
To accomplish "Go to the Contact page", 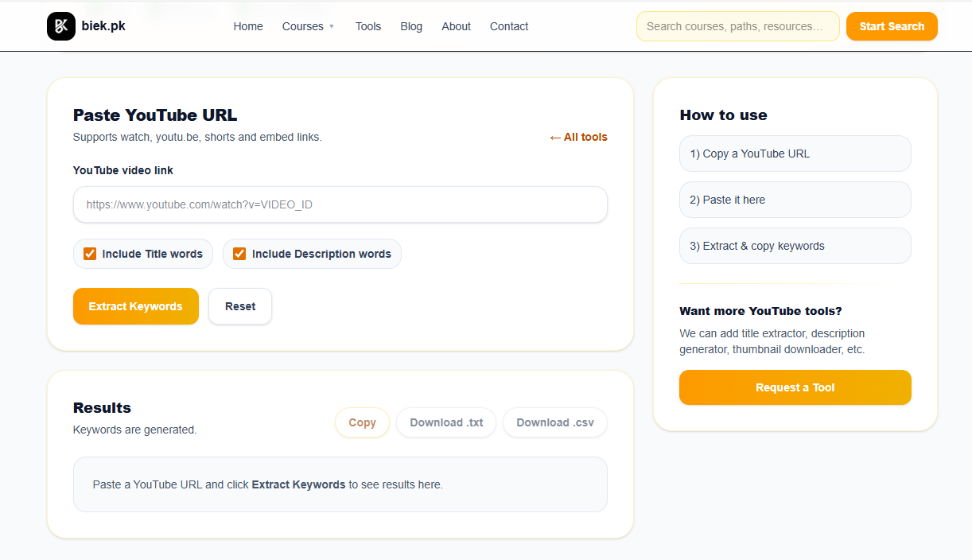I will [508, 26].
